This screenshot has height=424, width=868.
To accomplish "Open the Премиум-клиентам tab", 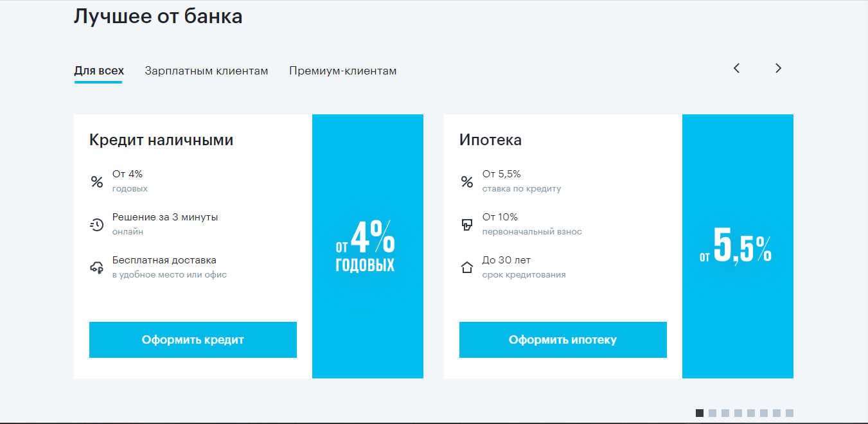I will (x=342, y=71).
